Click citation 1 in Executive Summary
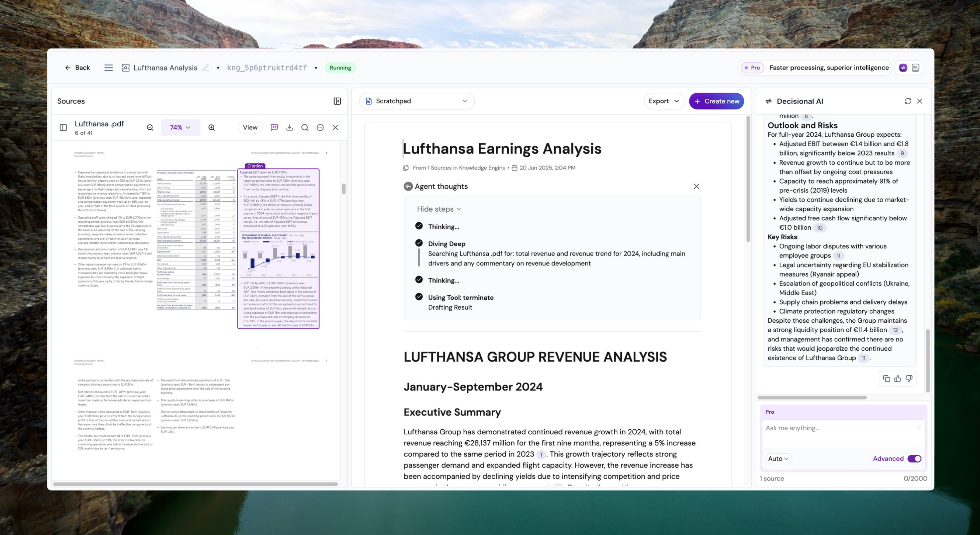 [541, 455]
